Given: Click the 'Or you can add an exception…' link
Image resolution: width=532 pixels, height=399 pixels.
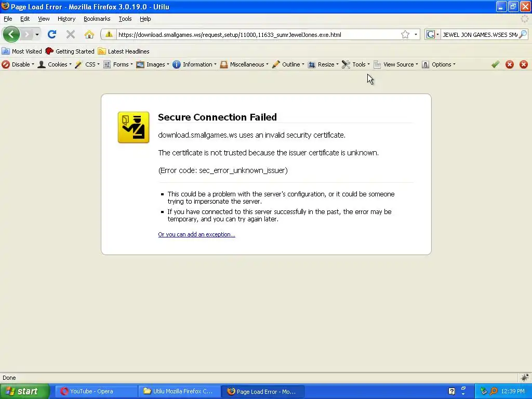Looking at the screenshot, I should pyautogui.click(x=196, y=234).
